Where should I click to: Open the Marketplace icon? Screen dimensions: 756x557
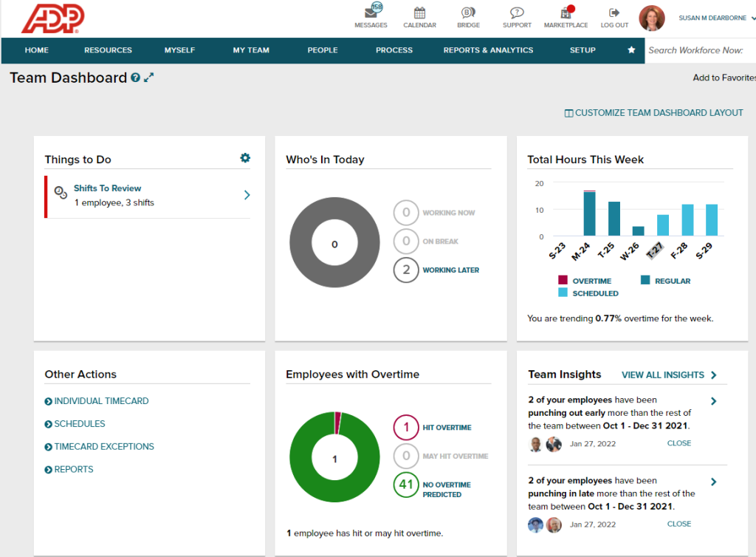click(x=565, y=13)
